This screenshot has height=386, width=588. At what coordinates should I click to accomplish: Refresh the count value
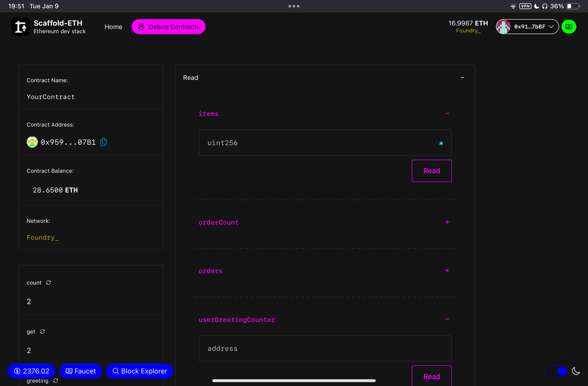pos(49,282)
